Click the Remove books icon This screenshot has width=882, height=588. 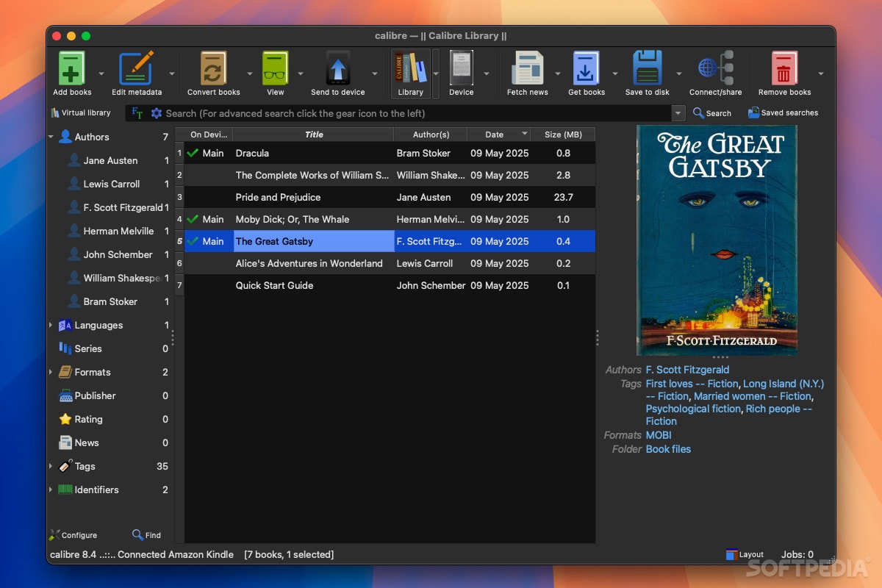784,69
